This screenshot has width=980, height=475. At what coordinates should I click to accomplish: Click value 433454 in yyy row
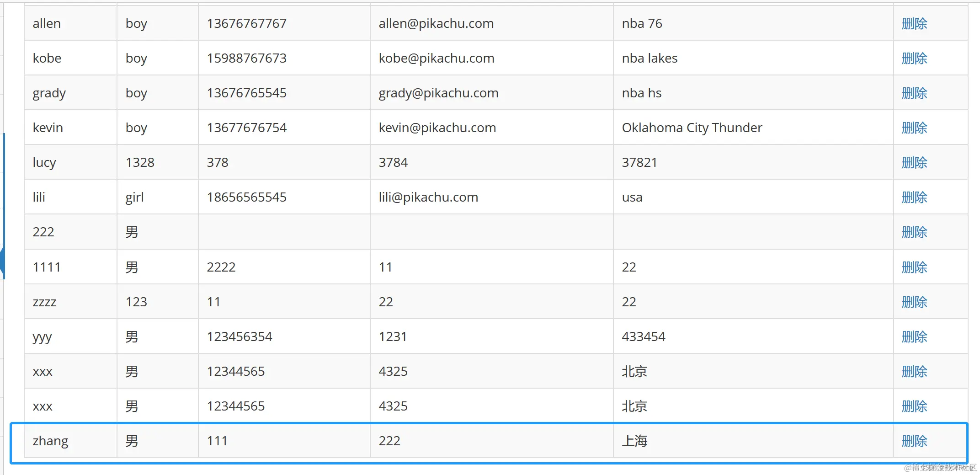pos(644,336)
